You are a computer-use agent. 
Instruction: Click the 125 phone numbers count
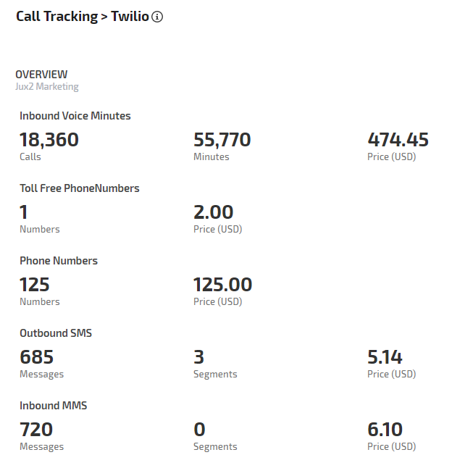click(x=35, y=285)
